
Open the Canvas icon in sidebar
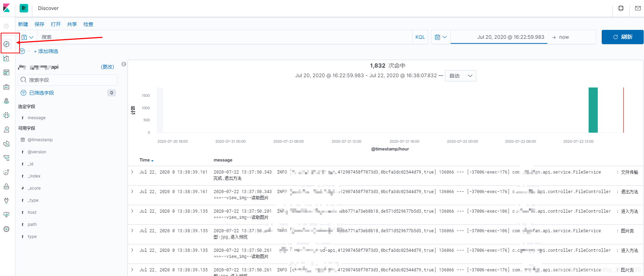pyautogui.click(x=6, y=87)
